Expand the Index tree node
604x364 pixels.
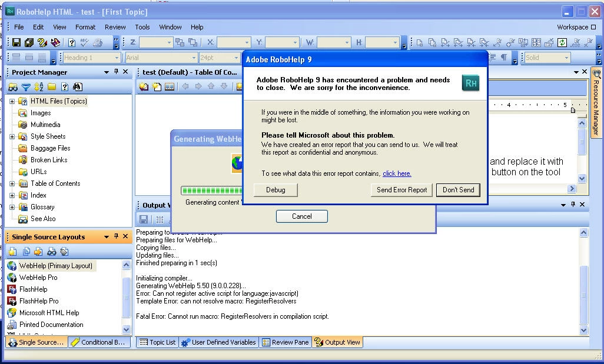(12, 195)
